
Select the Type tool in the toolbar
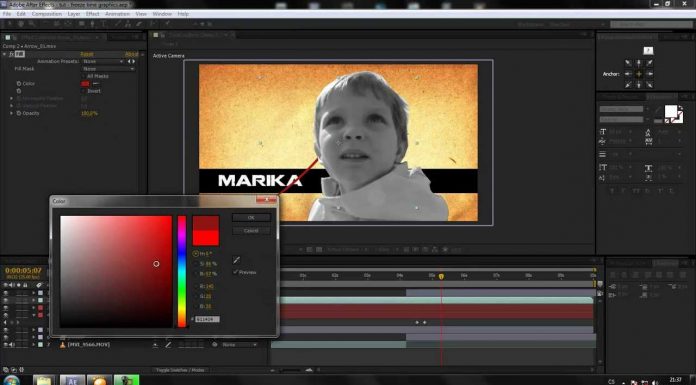tap(104, 24)
